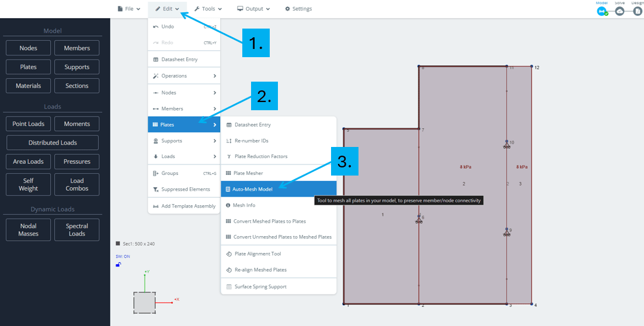
Task: Click the Plates sidebar button
Action: point(29,67)
